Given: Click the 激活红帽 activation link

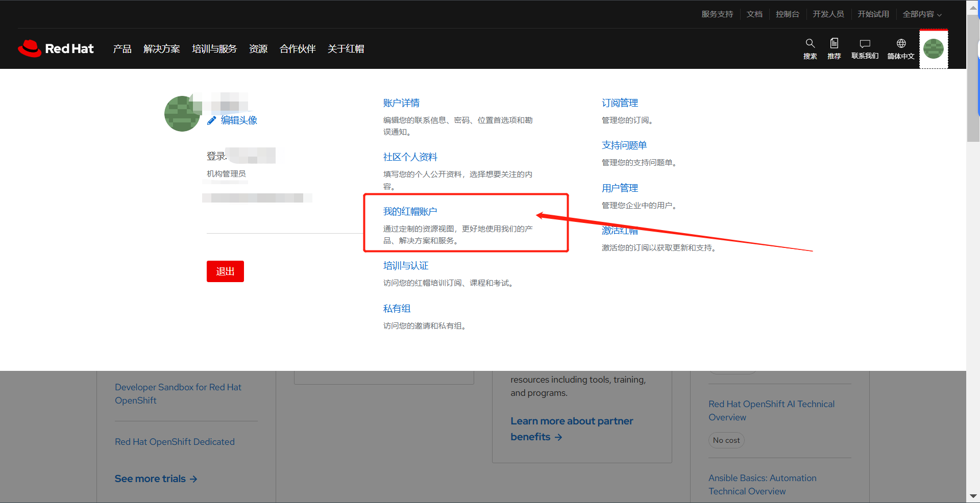Looking at the screenshot, I should point(620,231).
